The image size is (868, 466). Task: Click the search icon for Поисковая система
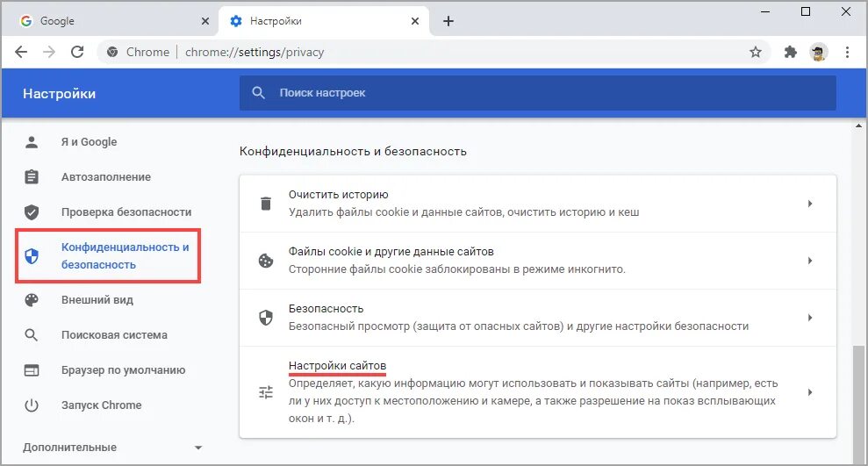click(32, 335)
